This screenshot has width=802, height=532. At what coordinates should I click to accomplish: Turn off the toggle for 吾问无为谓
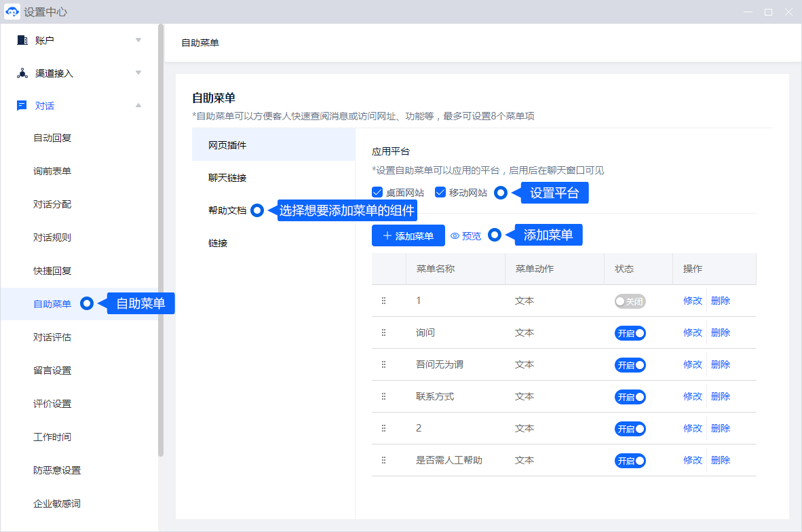tap(630, 365)
